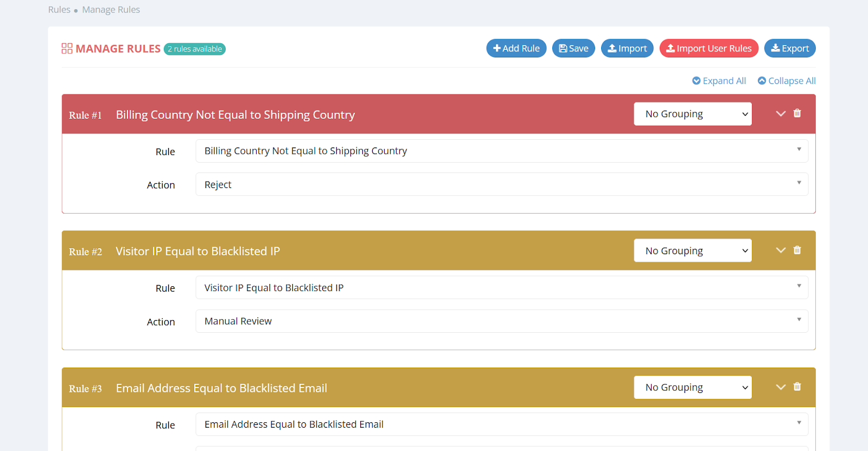
Task: Click the Manage Rules grid icon
Action: click(x=67, y=49)
